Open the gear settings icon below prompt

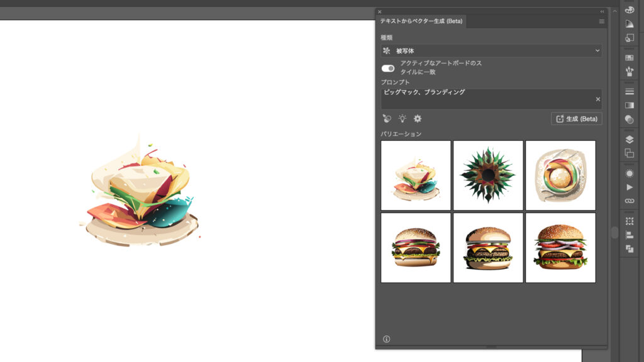point(418,119)
